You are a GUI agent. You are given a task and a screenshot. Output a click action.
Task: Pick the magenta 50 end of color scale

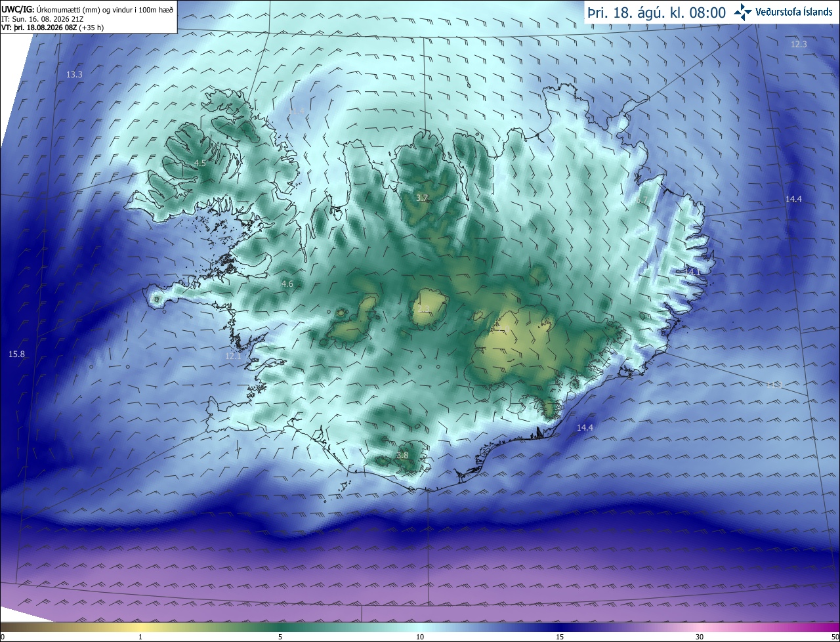click(x=835, y=637)
